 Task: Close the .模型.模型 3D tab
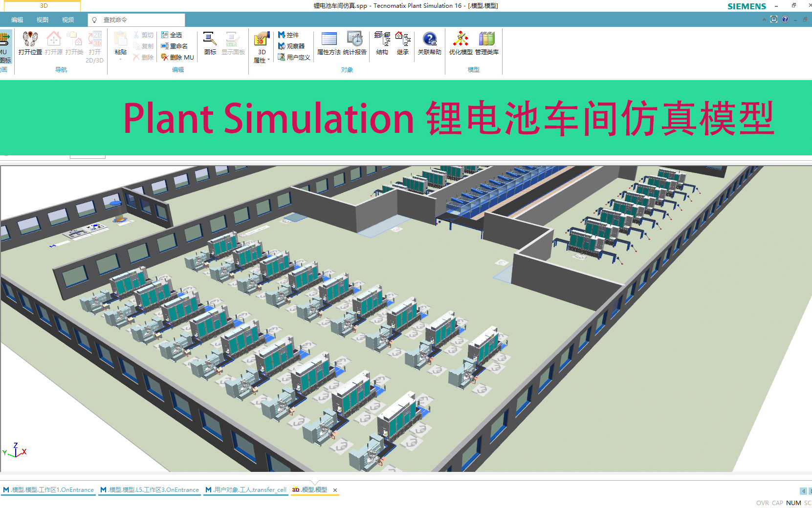335,490
